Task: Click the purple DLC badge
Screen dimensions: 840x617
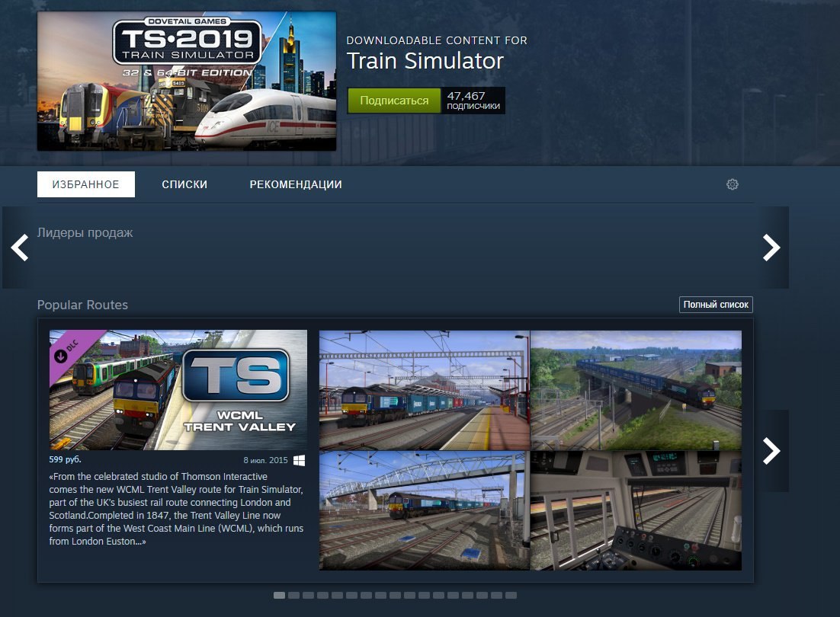Action: (x=69, y=350)
